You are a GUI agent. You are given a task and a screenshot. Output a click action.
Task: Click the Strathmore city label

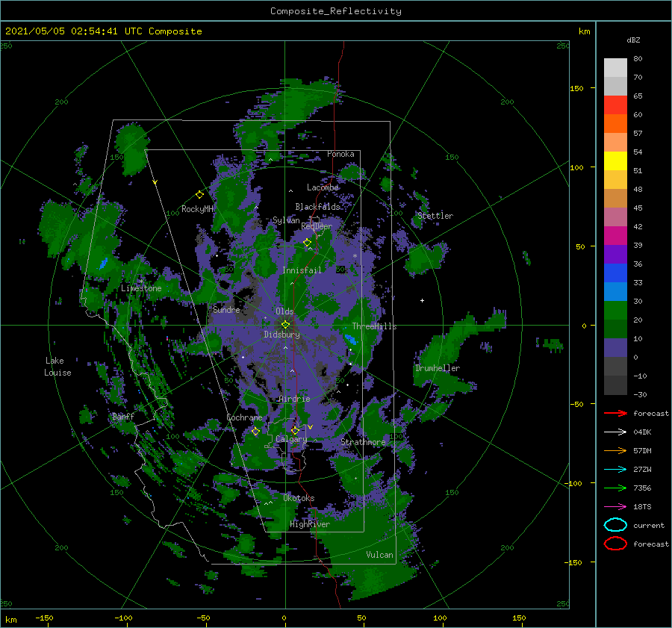(363, 442)
